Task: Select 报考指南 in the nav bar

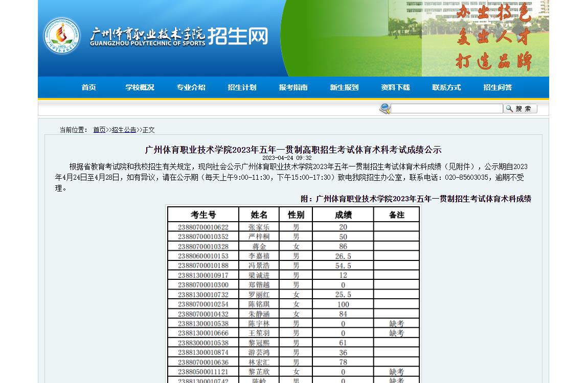Action: click(293, 87)
